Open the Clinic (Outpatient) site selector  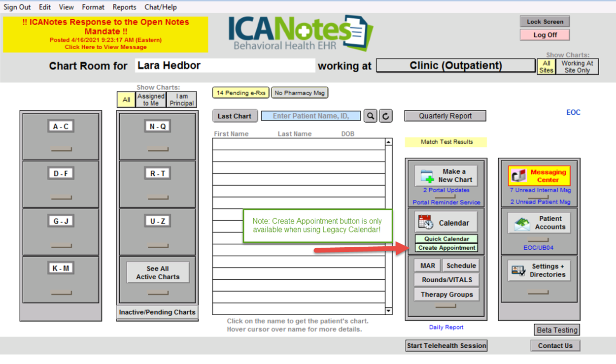[455, 65]
